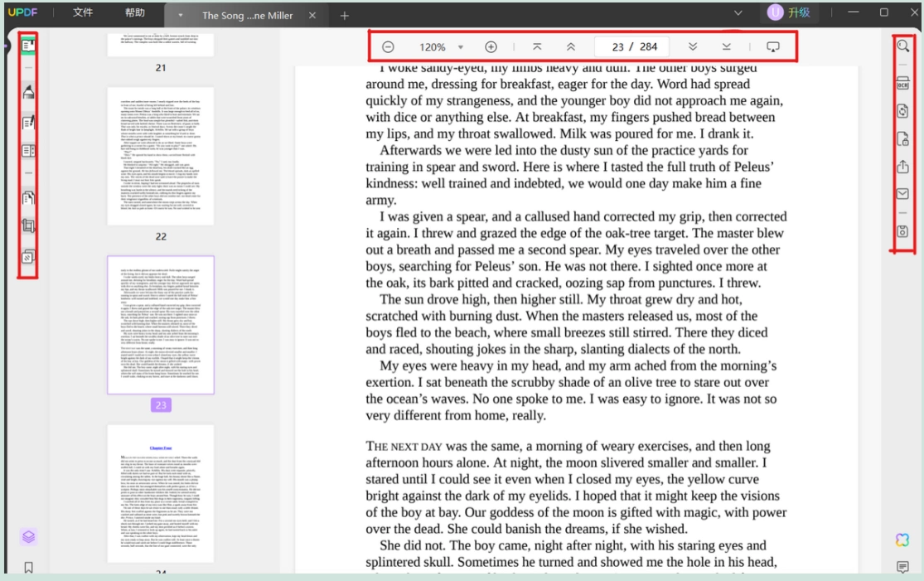Viewport: 924px width, 581px height.
Task: Open the Page Tools watermark icon
Action: [x=28, y=257]
